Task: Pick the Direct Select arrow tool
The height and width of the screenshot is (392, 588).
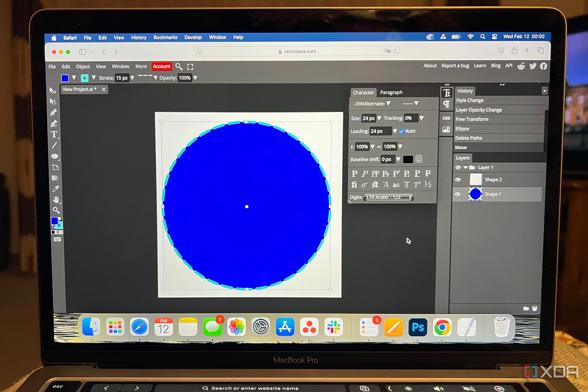Action: click(x=53, y=101)
